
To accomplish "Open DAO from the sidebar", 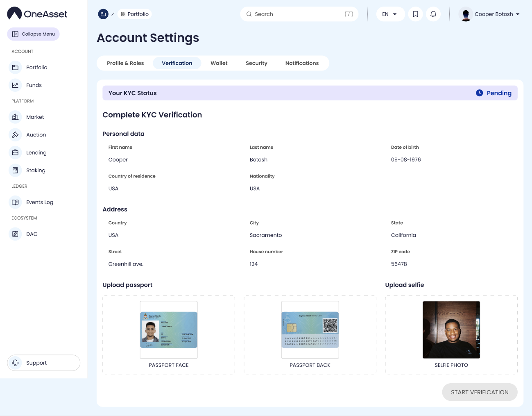I will tap(32, 234).
